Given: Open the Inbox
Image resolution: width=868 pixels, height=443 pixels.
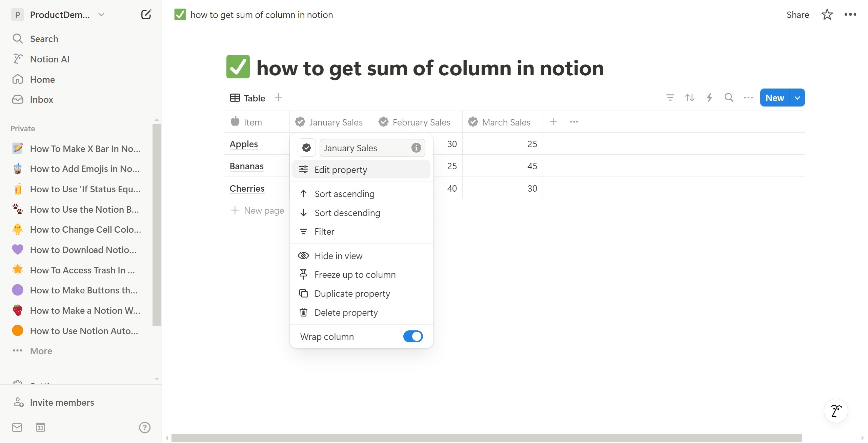Looking at the screenshot, I should pos(41,99).
